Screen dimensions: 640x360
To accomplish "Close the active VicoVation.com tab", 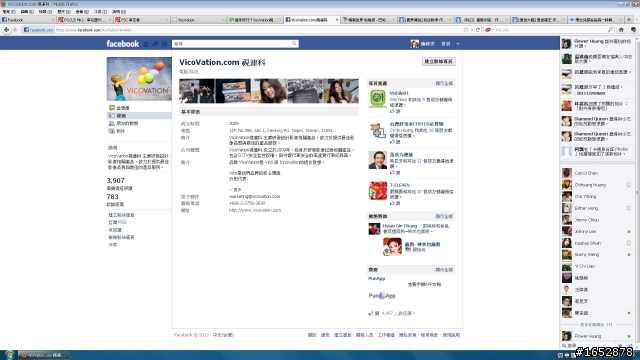I will [336, 20].
